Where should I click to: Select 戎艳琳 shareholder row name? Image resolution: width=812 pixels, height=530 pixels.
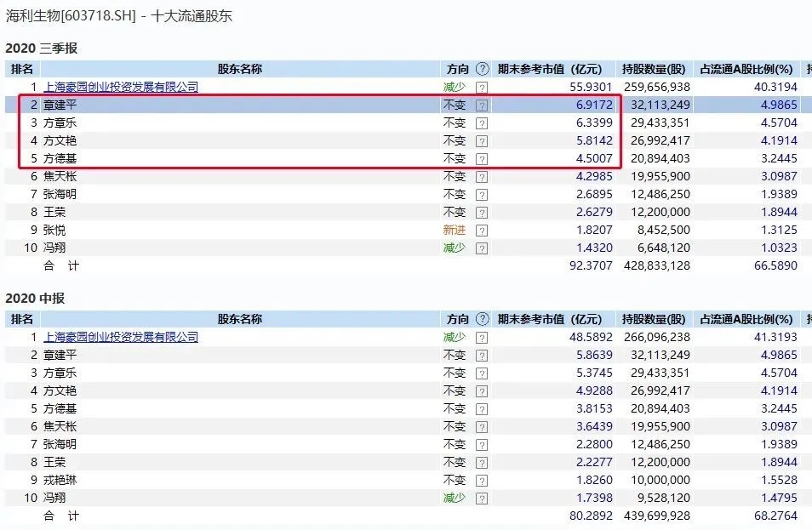point(60,480)
